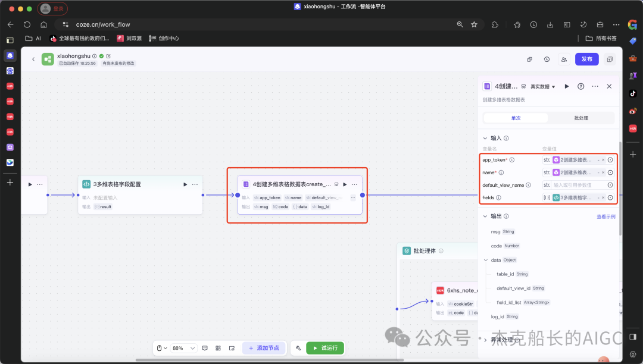Open more options on 3多维表格字段配置 node
The image size is (643, 364).
pyautogui.click(x=195, y=184)
